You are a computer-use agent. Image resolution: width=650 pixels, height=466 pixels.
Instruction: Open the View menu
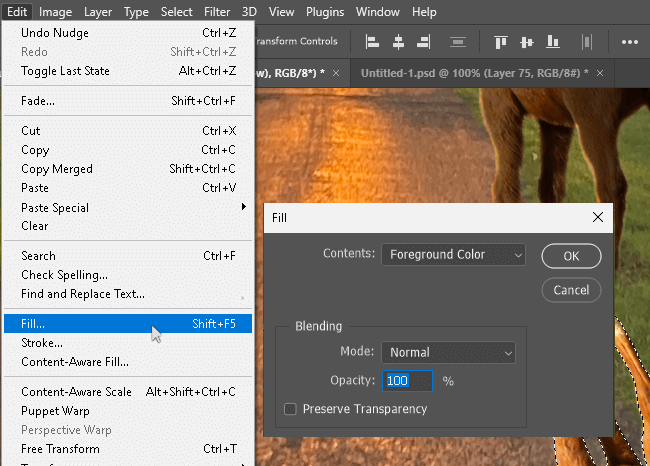tap(281, 12)
